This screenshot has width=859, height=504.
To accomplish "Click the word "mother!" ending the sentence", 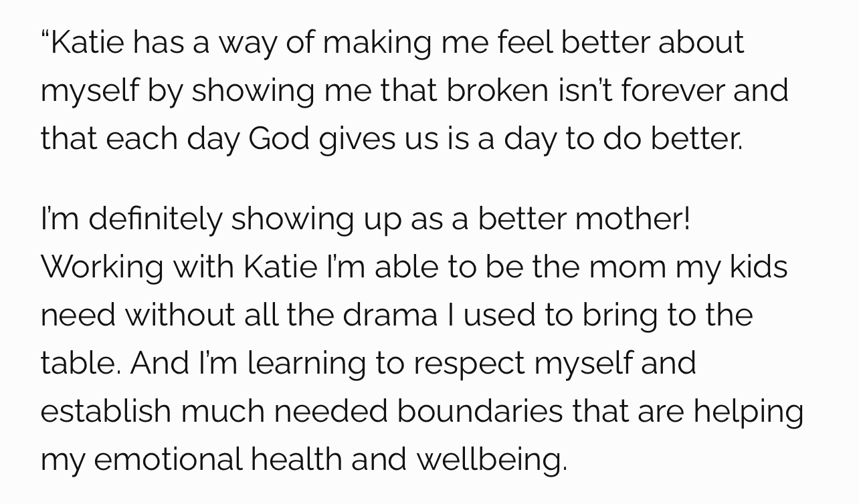I will pyautogui.click(x=632, y=219).
